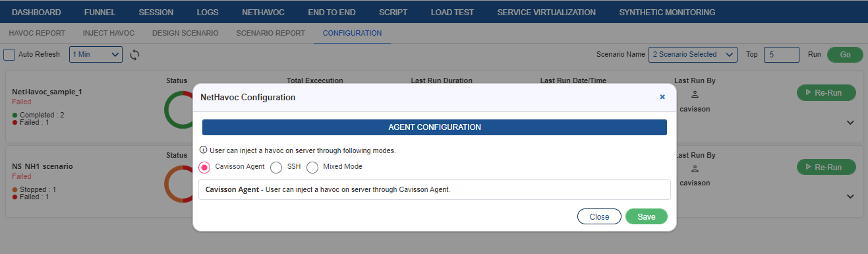Screen dimensions: 868x254
Task: Click the info icon in the dialog
Action: 203,150
